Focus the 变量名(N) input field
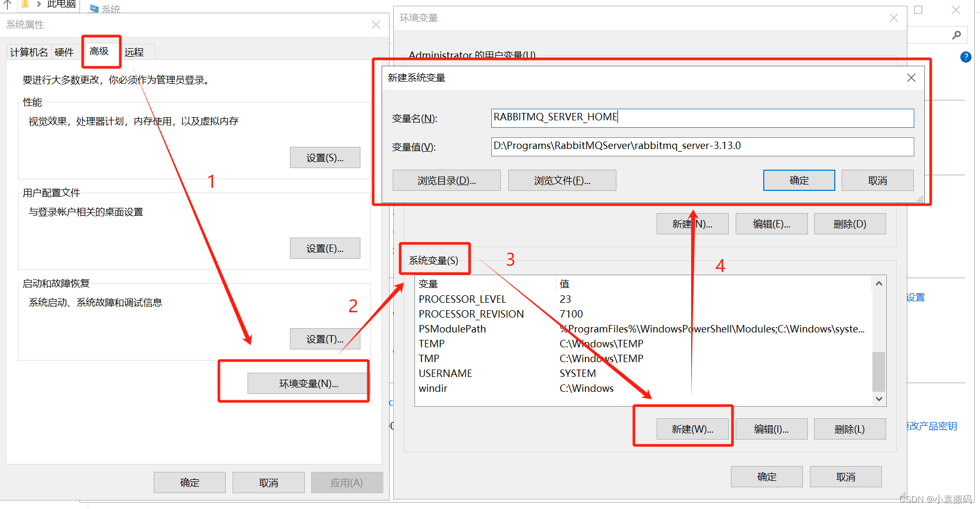Image resolution: width=980 pixels, height=509 pixels. click(702, 118)
